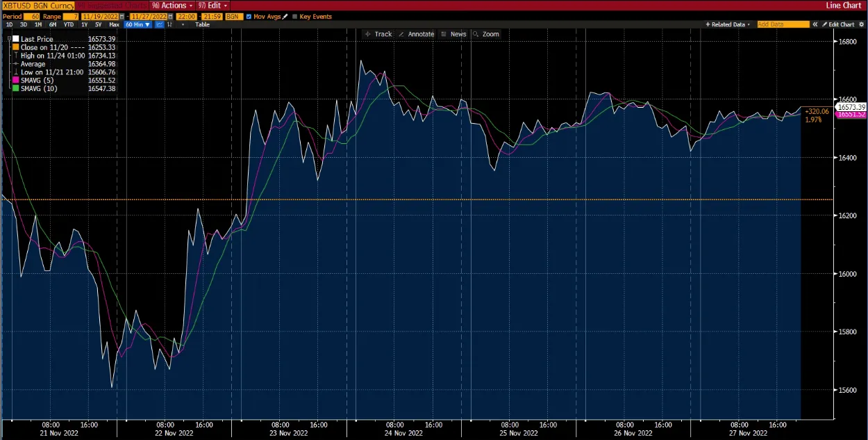Select the Track crosshair tool
868x440 pixels.
tap(378, 33)
